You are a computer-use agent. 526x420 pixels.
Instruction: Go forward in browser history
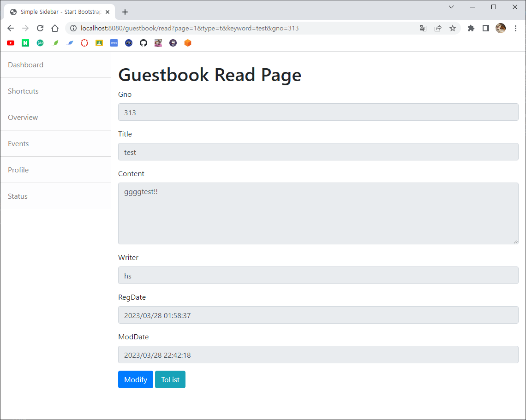click(25, 28)
